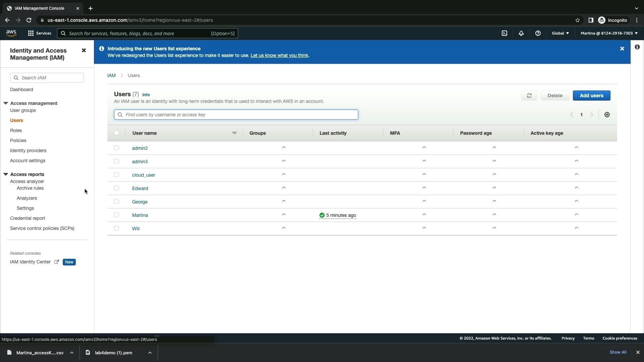Image resolution: width=644 pixels, height=362 pixels.
Task: Open notifications bell icon
Action: [521, 33]
